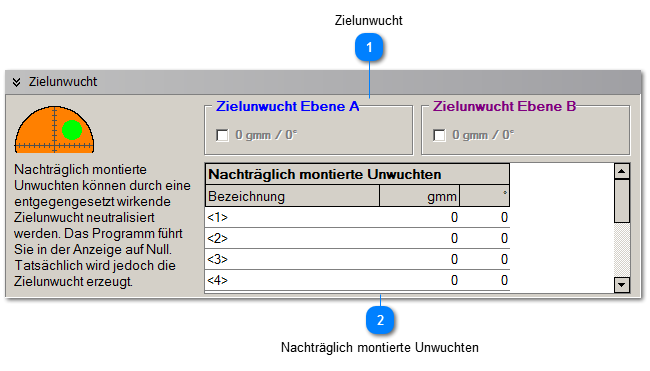Enable the Zielunwucht Ebene B checkbox
Image resolution: width=650 pixels, height=371 pixels.
click(439, 135)
